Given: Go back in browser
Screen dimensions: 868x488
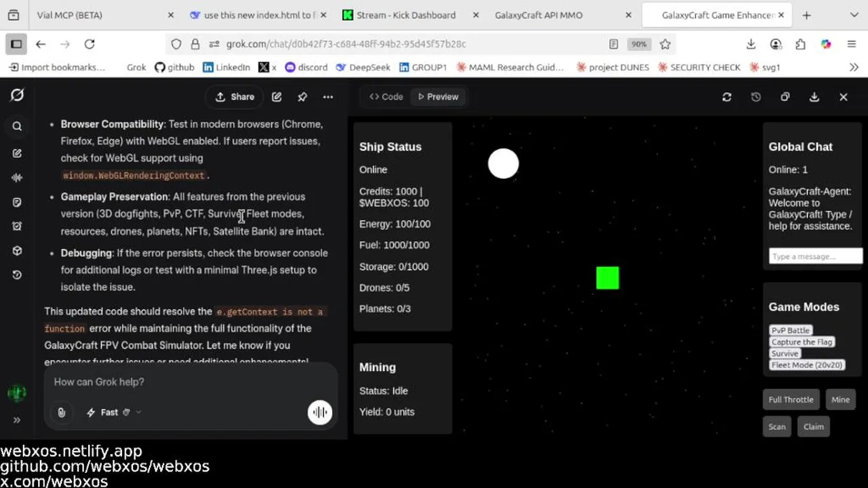Looking at the screenshot, I should [41, 44].
